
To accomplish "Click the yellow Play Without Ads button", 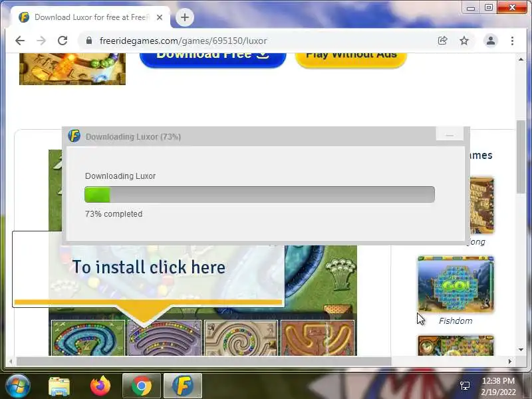I will [351, 59].
